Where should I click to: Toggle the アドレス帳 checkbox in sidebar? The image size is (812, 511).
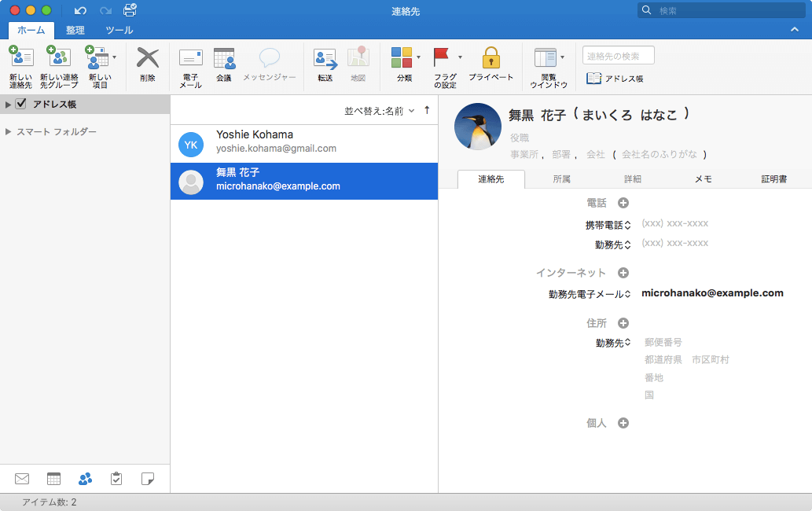tap(20, 104)
